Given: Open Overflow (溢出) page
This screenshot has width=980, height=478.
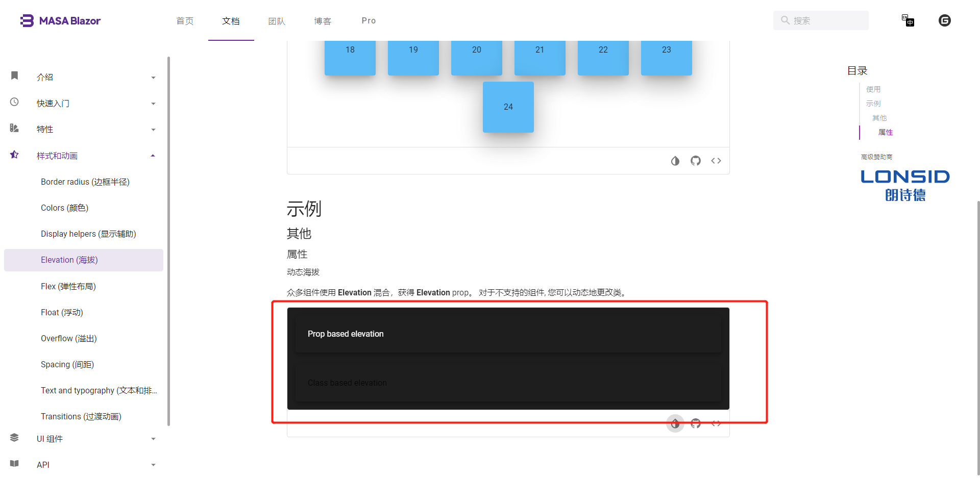Looking at the screenshot, I should click(84, 339).
